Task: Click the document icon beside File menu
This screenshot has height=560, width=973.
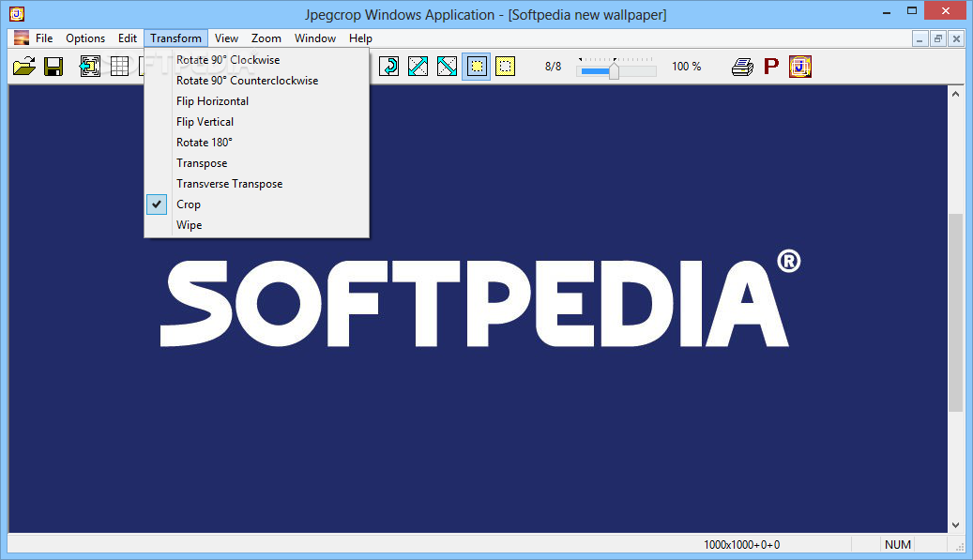Action: (21, 38)
